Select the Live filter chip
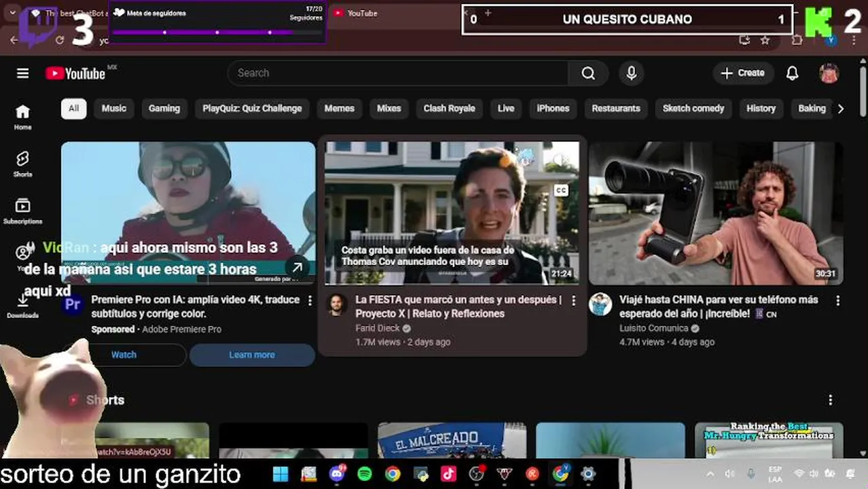Screen dimensions: 868x489 click(x=506, y=109)
